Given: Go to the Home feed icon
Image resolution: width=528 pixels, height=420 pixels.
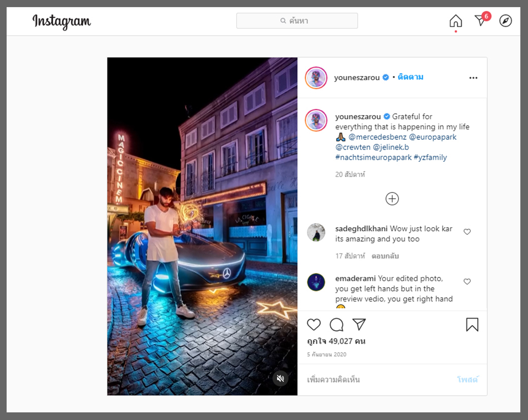Looking at the screenshot, I should [455, 21].
